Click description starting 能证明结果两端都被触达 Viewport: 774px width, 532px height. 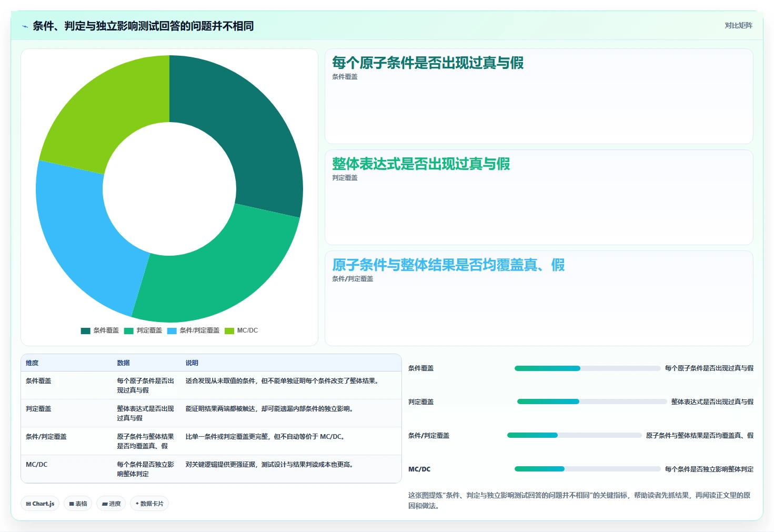[x=269, y=409]
